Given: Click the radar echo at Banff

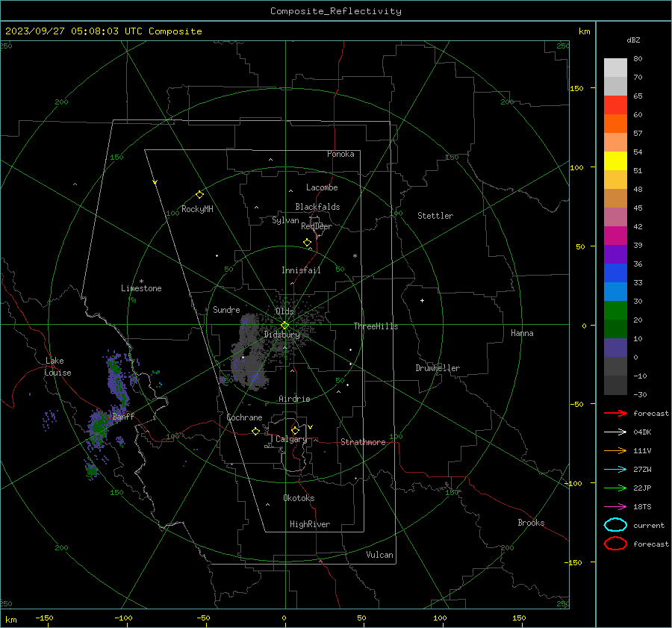Looking at the screenshot, I should click(99, 429).
